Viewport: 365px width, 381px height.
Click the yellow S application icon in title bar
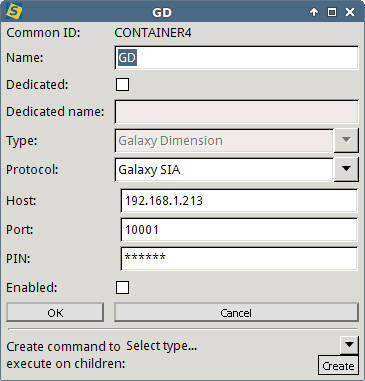14,11
